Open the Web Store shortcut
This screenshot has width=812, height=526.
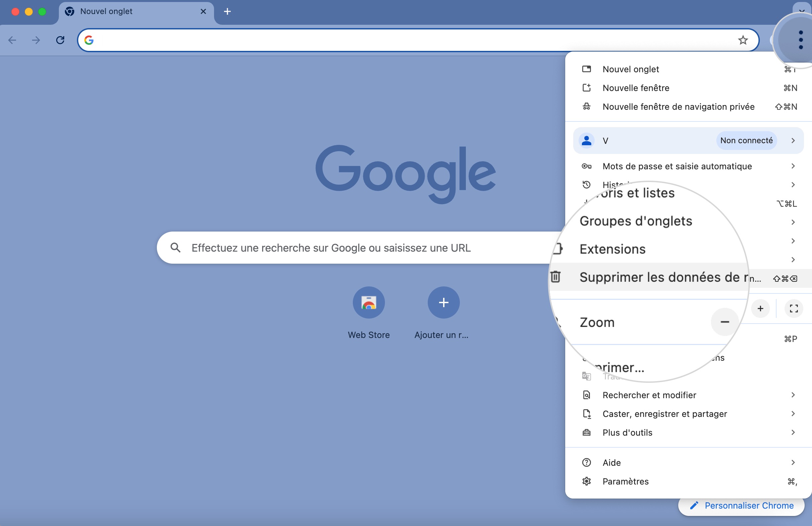pyautogui.click(x=369, y=313)
